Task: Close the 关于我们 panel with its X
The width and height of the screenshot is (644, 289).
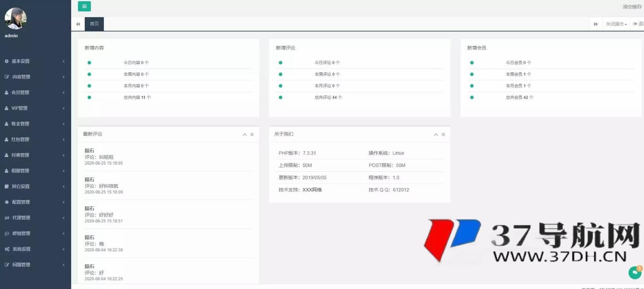Action: click(x=443, y=134)
